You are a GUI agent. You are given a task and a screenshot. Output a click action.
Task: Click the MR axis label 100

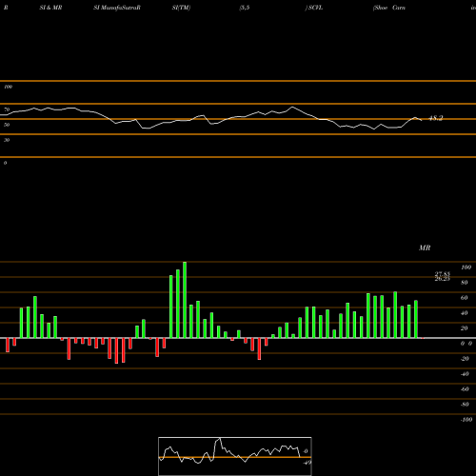coord(466,268)
